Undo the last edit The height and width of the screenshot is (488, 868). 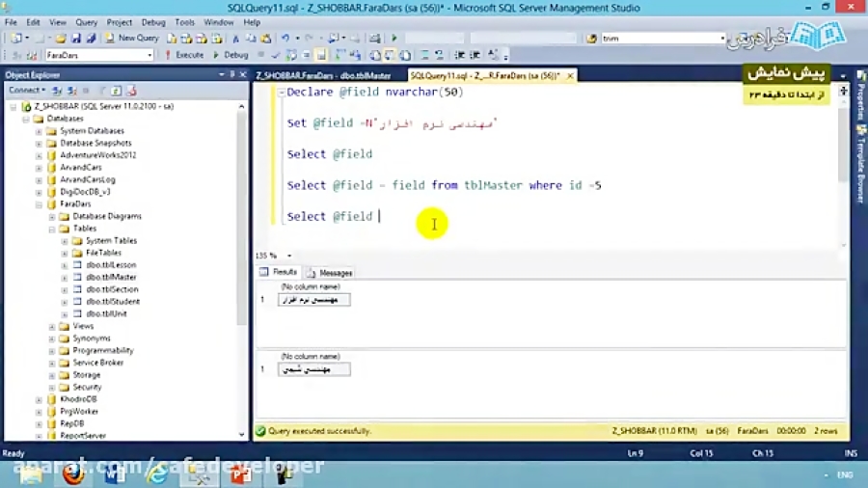(285, 39)
